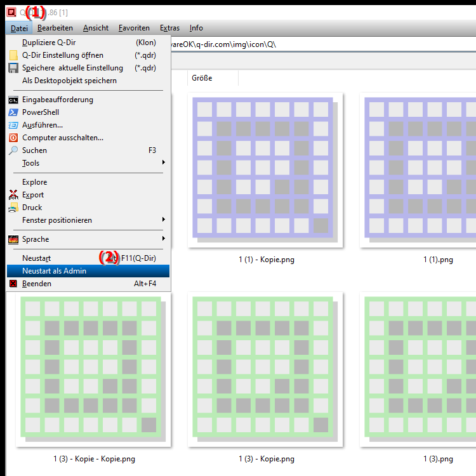
Task: Open the Info menu
Action: pos(196,28)
